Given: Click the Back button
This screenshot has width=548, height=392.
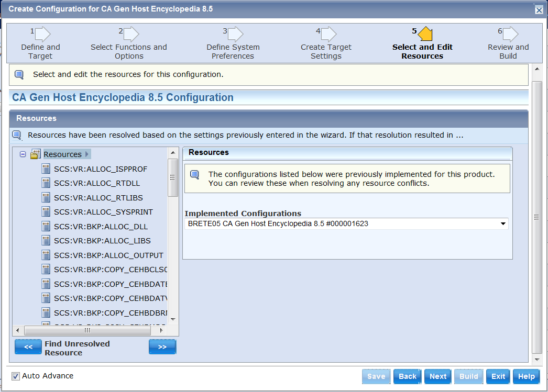Looking at the screenshot, I should coord(408,376).
